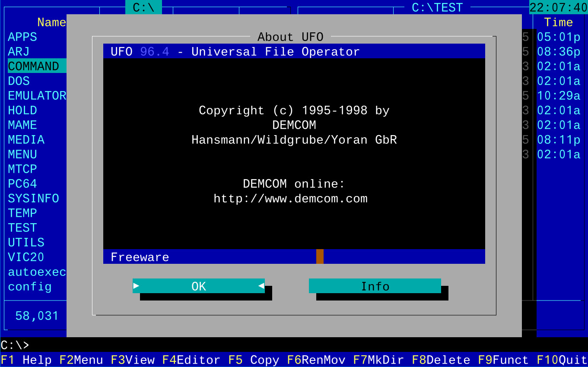Click the 08:11p time entry in right panel
Image resolution: width=588 pixels, height=367 pixels.
pyautogui.click(x=558, y=139)
